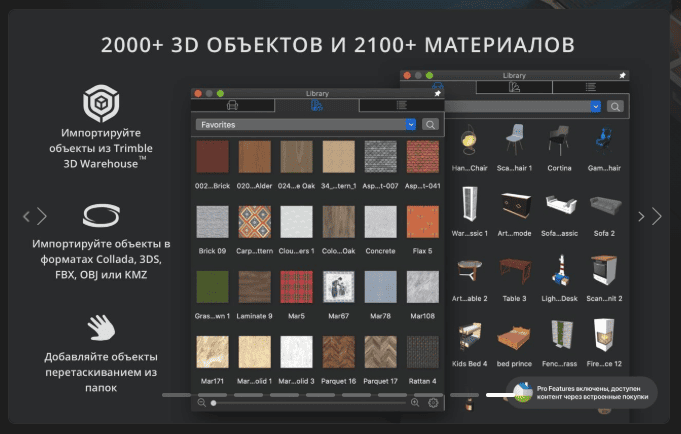Click the Pro Features notification badge
Screen dimensions: 681x434
coord(582,393)
